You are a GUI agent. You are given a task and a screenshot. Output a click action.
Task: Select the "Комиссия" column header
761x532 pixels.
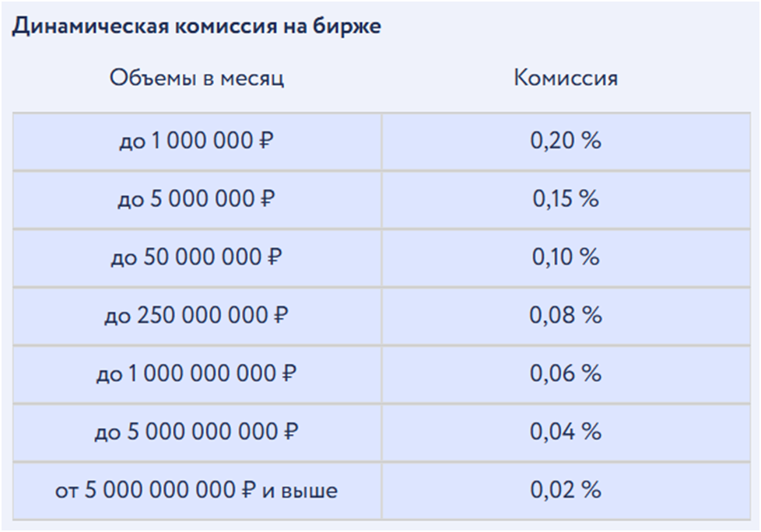tap(566, 78)
